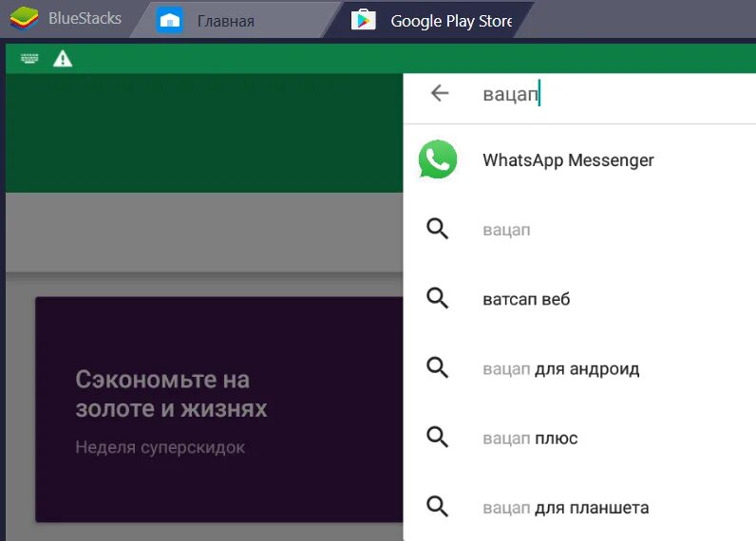Screen dimensions: 756x541
Task: Click the BlueStacks logo icon
Action: click(24, 19)
